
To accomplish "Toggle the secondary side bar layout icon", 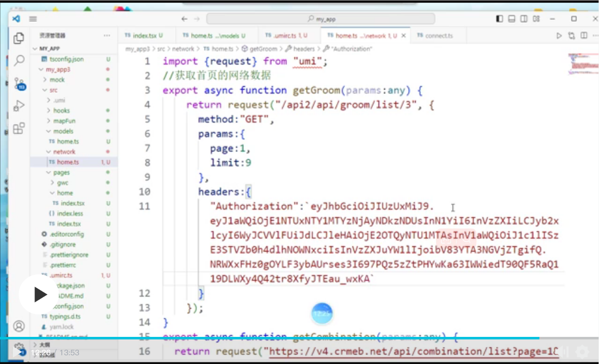I will 524,19.
